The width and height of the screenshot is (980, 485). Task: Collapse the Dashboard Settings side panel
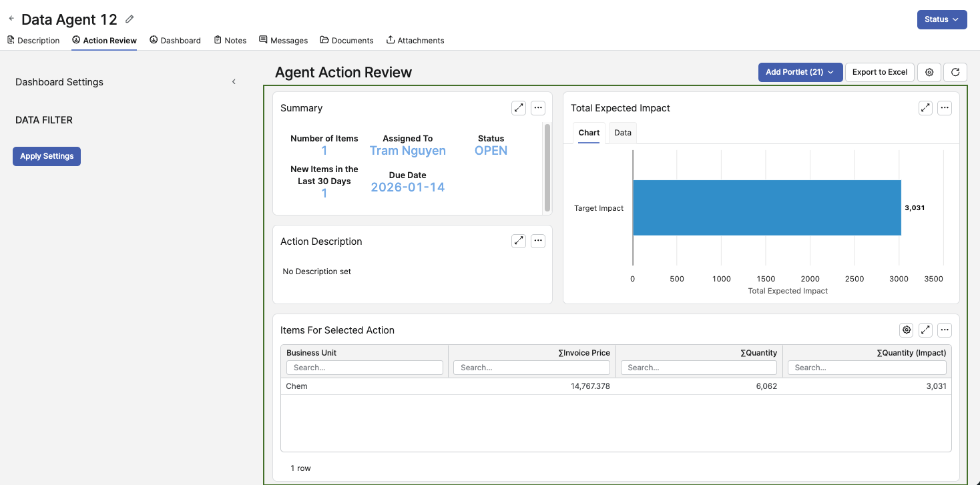(x=234, y=82)
